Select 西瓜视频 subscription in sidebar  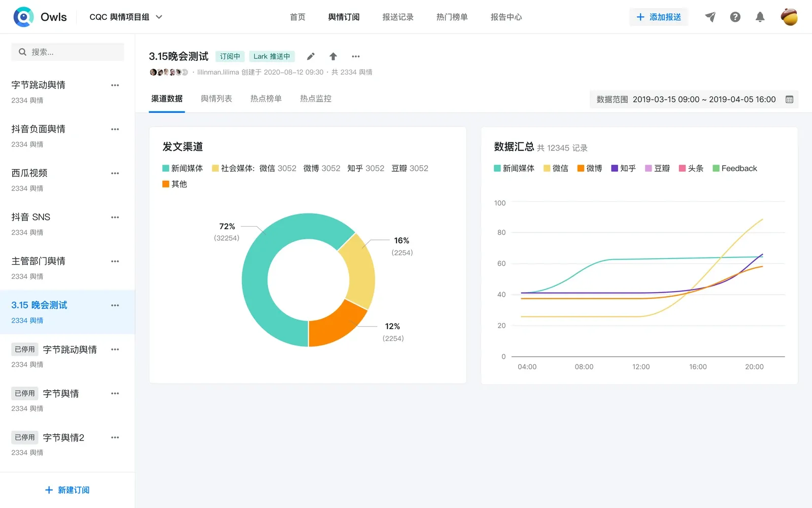(67, 180)
